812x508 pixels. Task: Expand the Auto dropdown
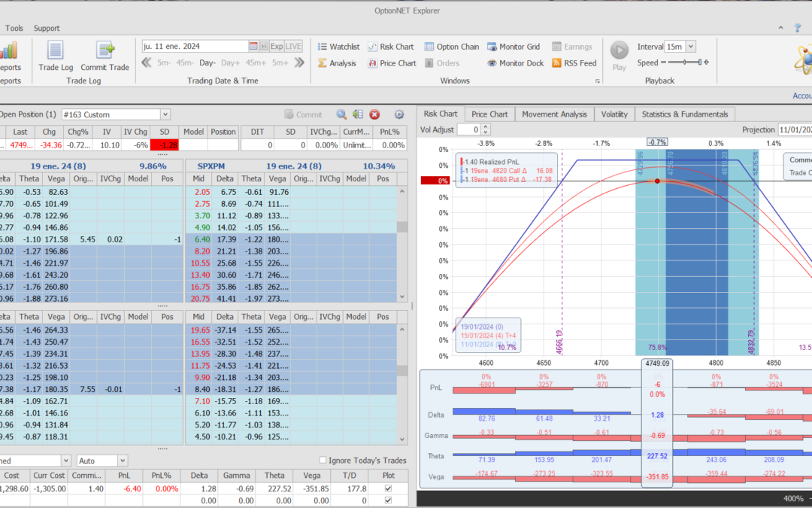[122, 460]
